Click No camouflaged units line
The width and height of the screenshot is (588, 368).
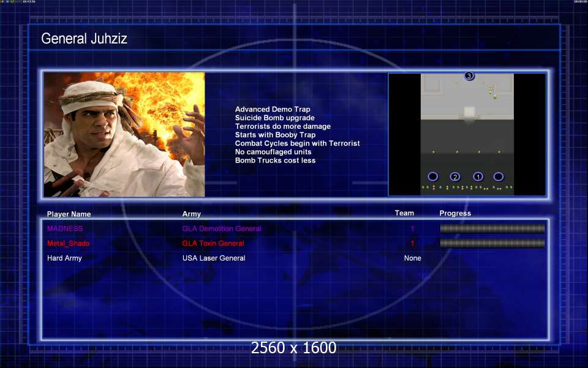[273, 152]
